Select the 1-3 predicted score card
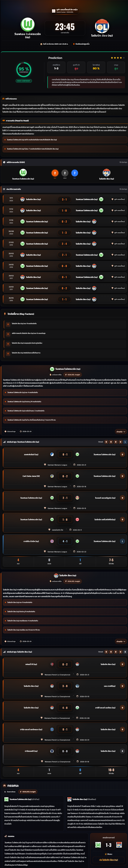This screenshot has height=868, width=128. (x=57, y=67)
